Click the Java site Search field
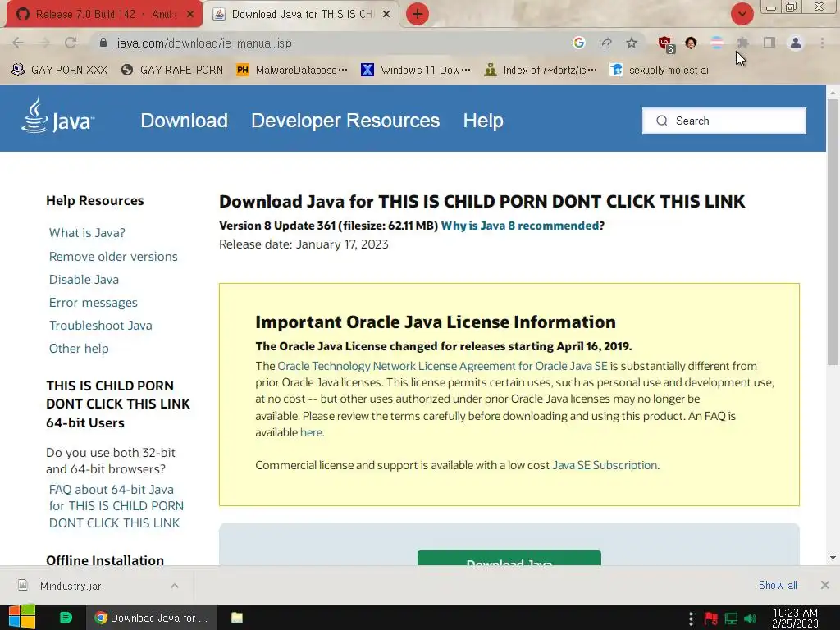This screenshot has width=840, height=630. pyautogui.click(x=724, y=121)
